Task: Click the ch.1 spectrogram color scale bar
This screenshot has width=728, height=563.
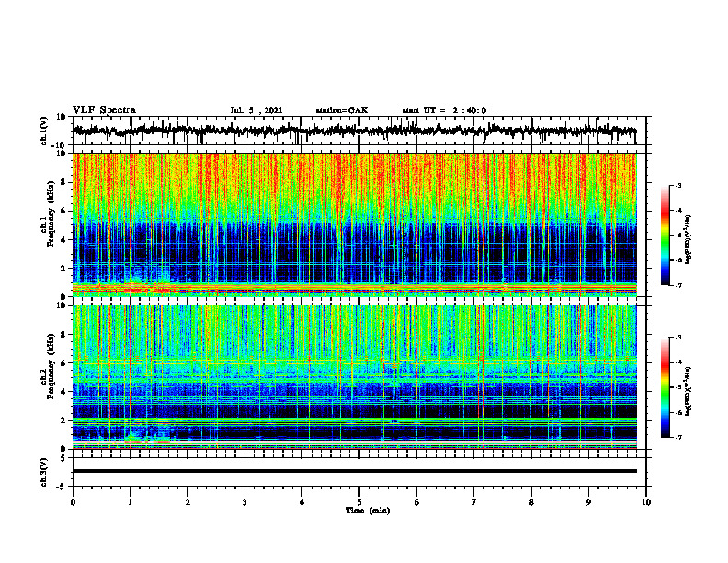Action: tap(665, 235)
